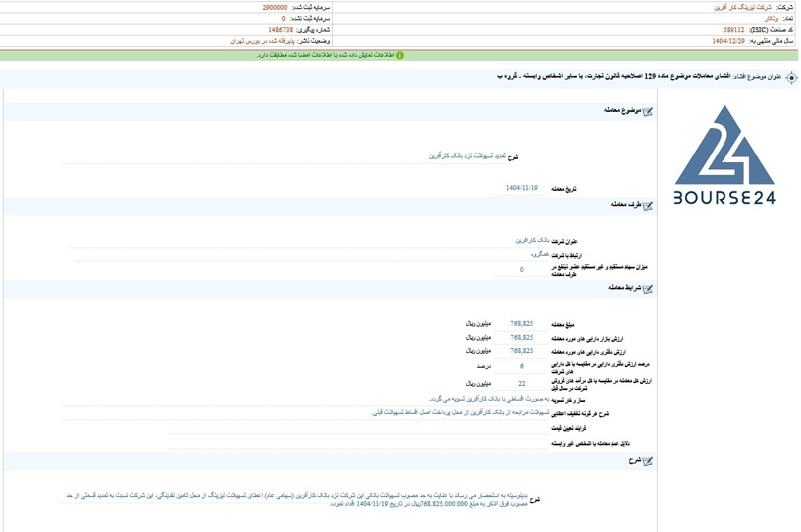Click description text تمدید تسهیلات نزد بانک کارآفرین

(x=468, y=155)
